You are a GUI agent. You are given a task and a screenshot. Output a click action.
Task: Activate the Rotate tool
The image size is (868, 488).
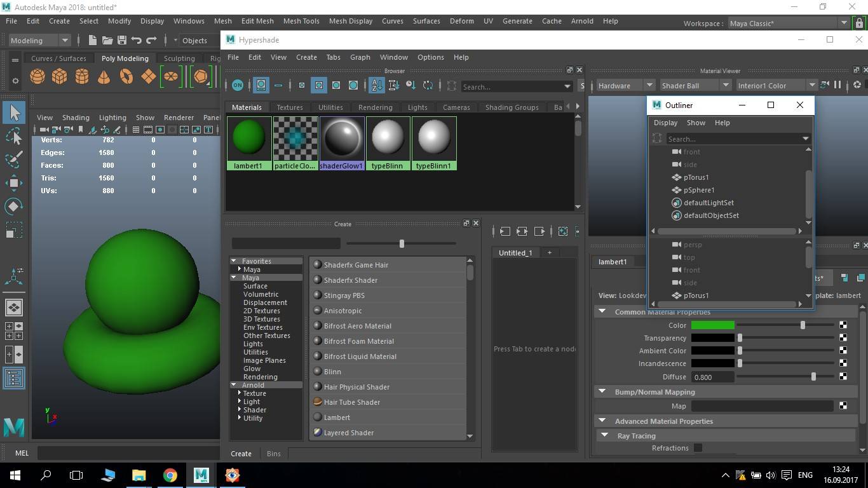(14, 206)
